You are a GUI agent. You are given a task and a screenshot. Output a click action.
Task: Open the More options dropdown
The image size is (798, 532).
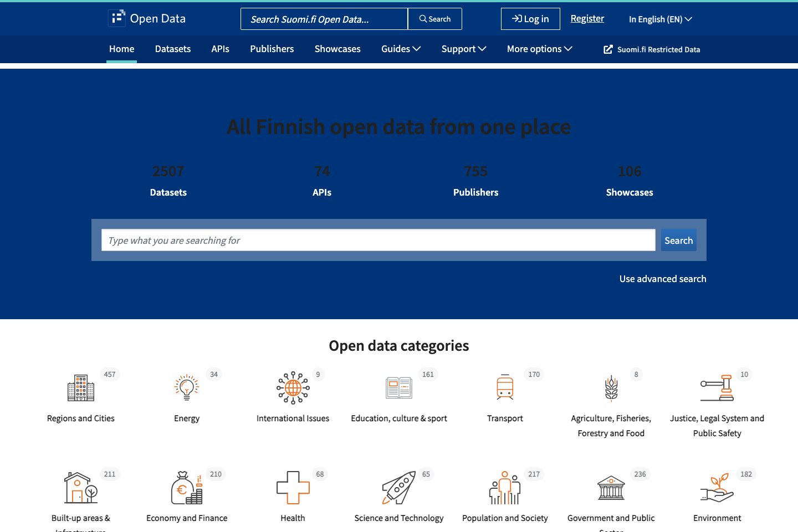coord(539,49)
